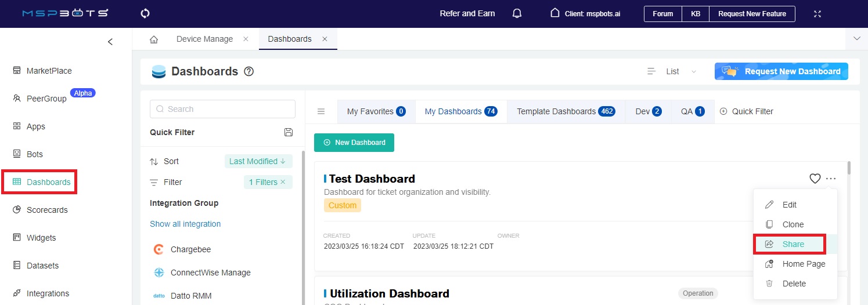Open the Dashboards help question icon
The height and width of the screenshot is (305, 868).
click(x=249, y=71)
